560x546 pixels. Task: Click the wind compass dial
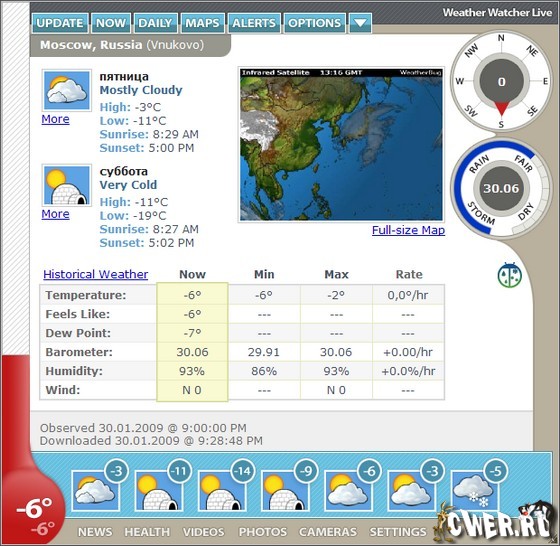coord(501,82)
